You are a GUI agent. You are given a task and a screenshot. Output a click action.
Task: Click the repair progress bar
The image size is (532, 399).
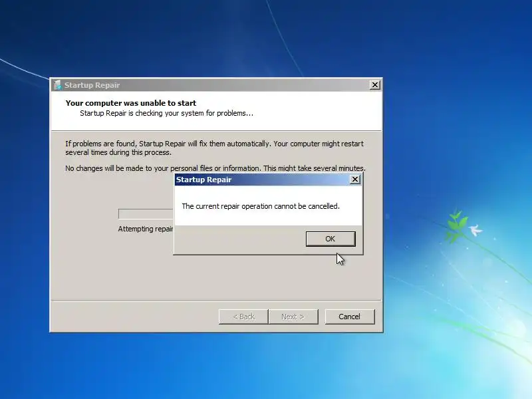point(146,213)
